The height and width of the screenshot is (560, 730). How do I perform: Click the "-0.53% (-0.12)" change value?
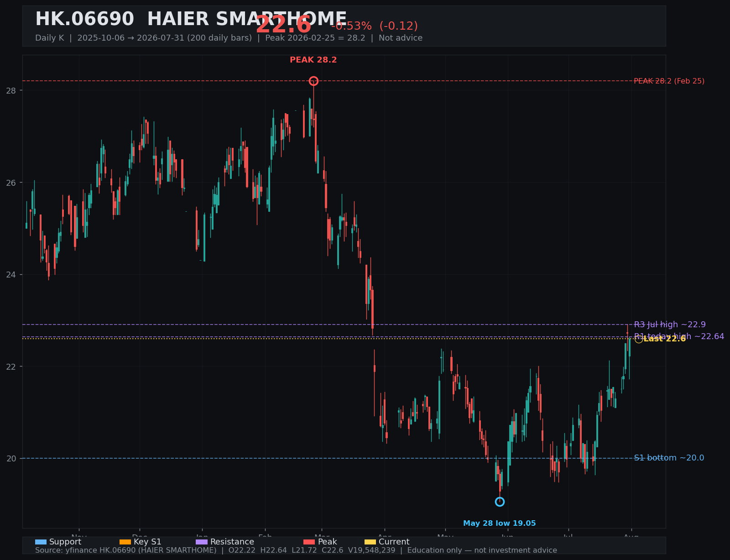coord(374,26)
